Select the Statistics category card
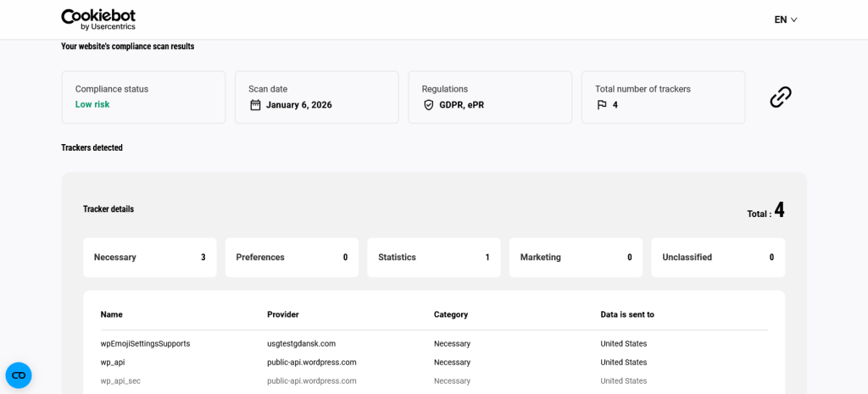Viewport: 868px width, 394px height. coord(433,258)
